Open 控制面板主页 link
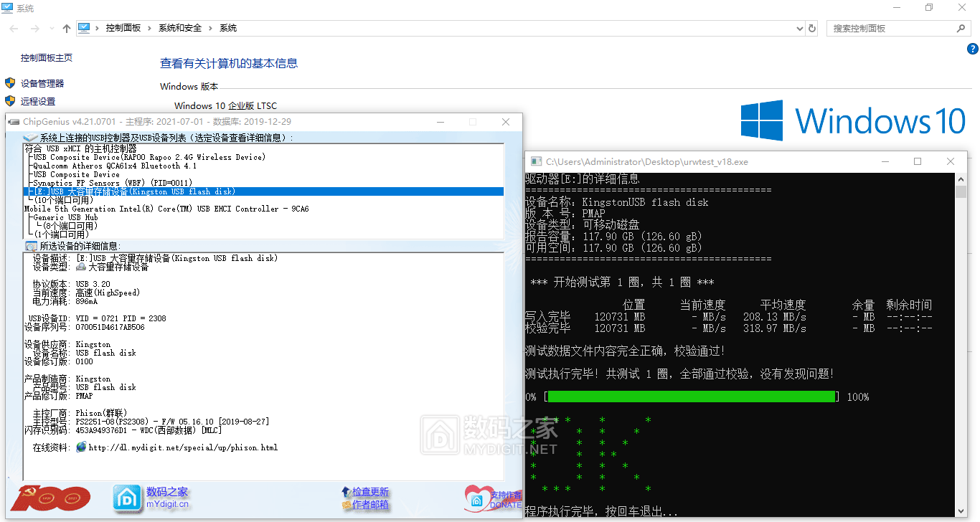Screen dimensions: 980x522 point(47,57)
